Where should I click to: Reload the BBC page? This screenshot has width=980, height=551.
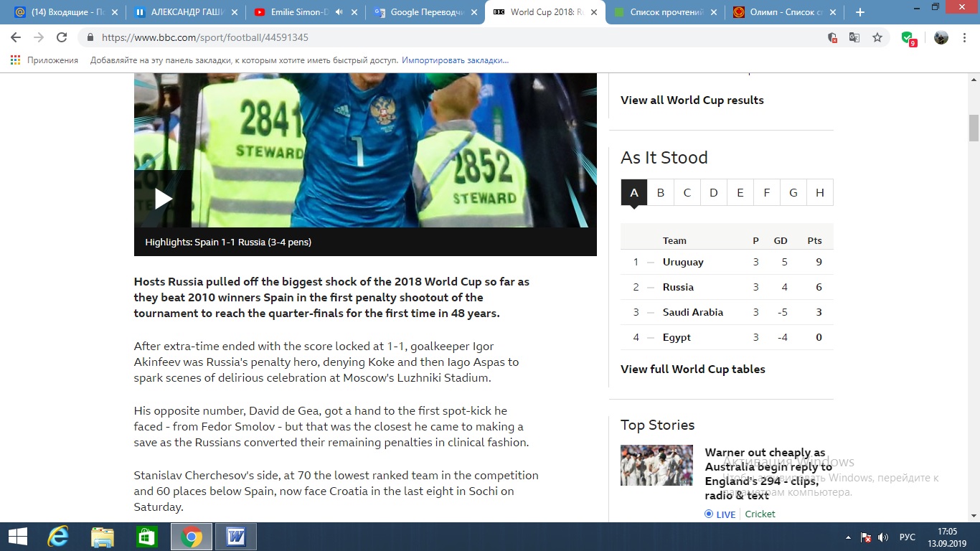tap(62, 37)
